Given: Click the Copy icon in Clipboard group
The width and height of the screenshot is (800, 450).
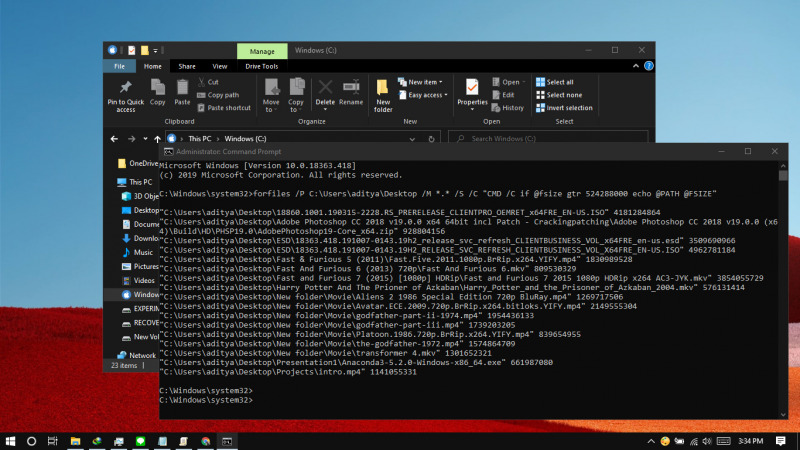Looking at the screenshot, I should click(x=158, y=92).
